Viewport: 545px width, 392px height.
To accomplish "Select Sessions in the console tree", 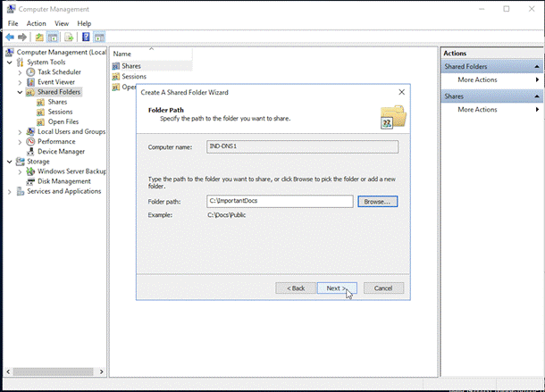I will click(60, 112).
